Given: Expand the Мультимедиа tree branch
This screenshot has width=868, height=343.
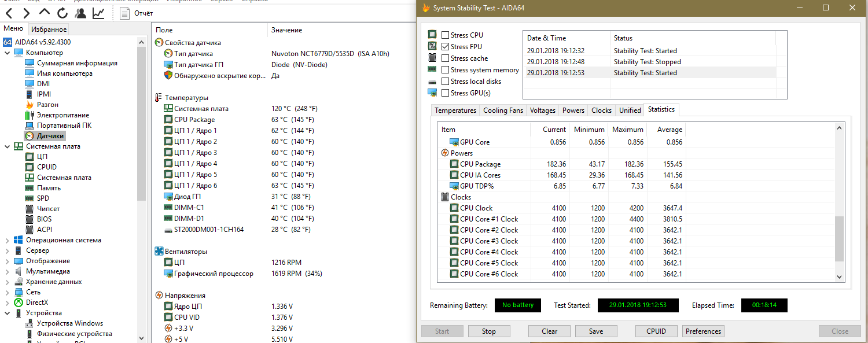Looking at the screenshot, I should [x=7, y=271].
